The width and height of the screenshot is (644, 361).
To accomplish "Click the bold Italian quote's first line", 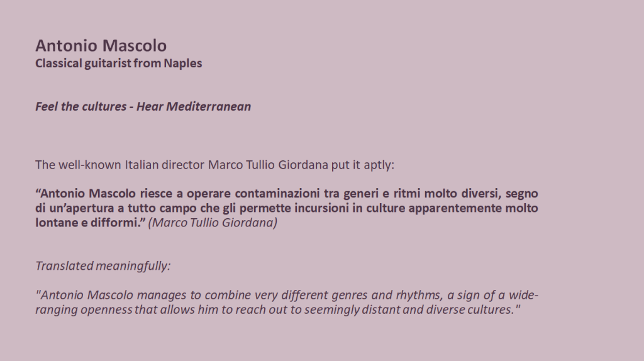I will point(286,193).
